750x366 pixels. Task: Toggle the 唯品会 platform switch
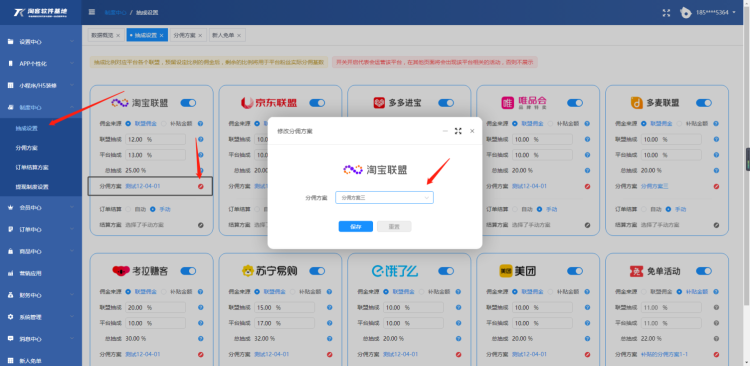575,103
